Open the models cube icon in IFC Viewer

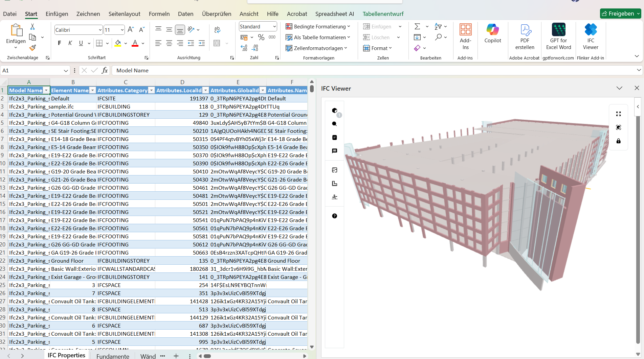coord(334,111)
